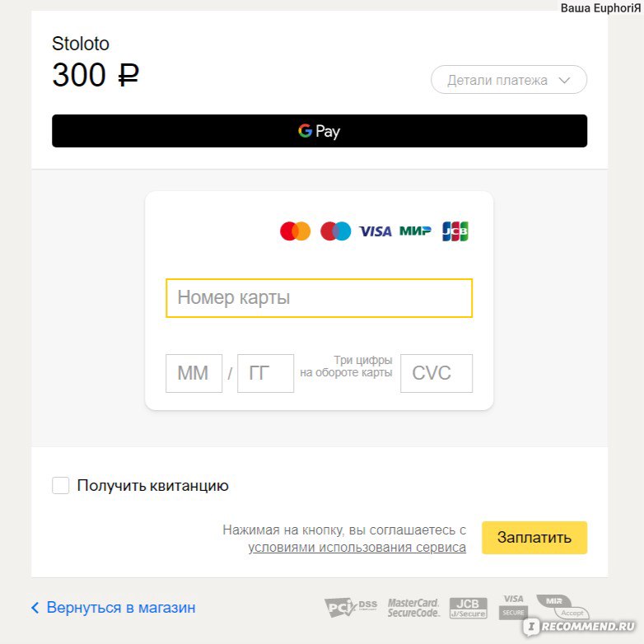Viewport: 644px width, 644px height.
Task: Click the JCB J/Secure badge
Action: point(469,608)
